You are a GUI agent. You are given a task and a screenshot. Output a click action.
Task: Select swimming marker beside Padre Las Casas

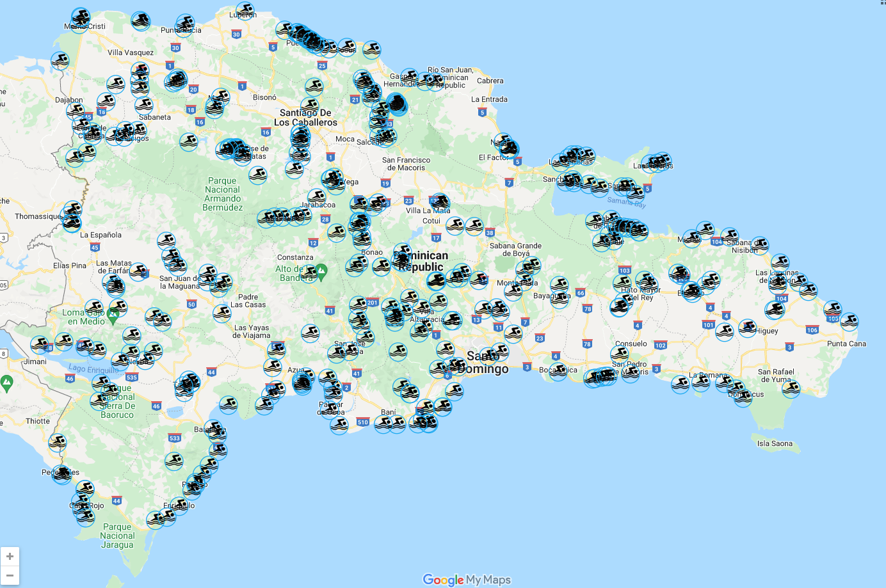tap(222, 314)
